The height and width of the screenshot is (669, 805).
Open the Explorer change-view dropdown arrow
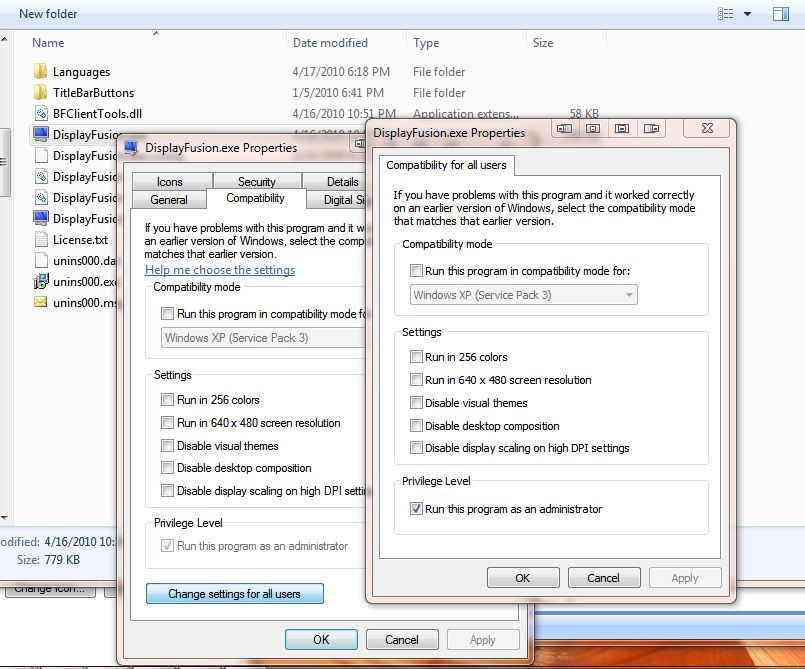point(746,14)
